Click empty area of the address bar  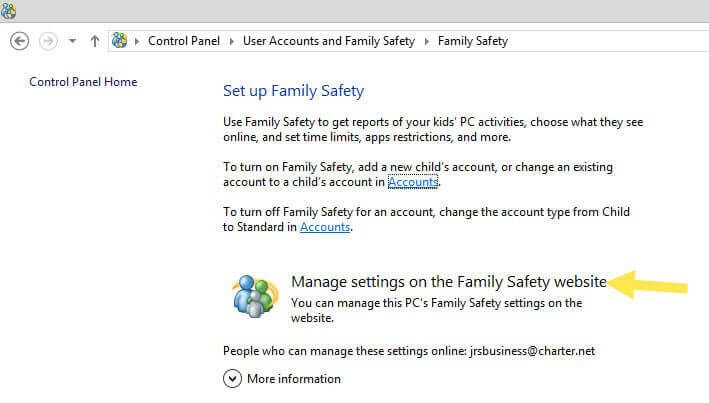(600, 41)
